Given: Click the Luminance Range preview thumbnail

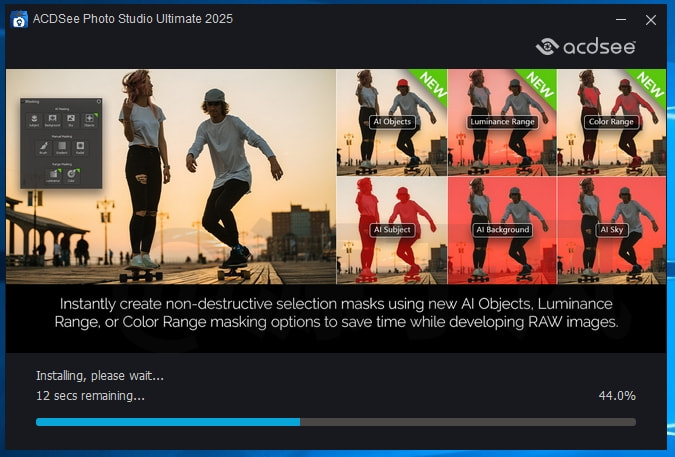Looking at the screenshot, I should pos(502,122).
